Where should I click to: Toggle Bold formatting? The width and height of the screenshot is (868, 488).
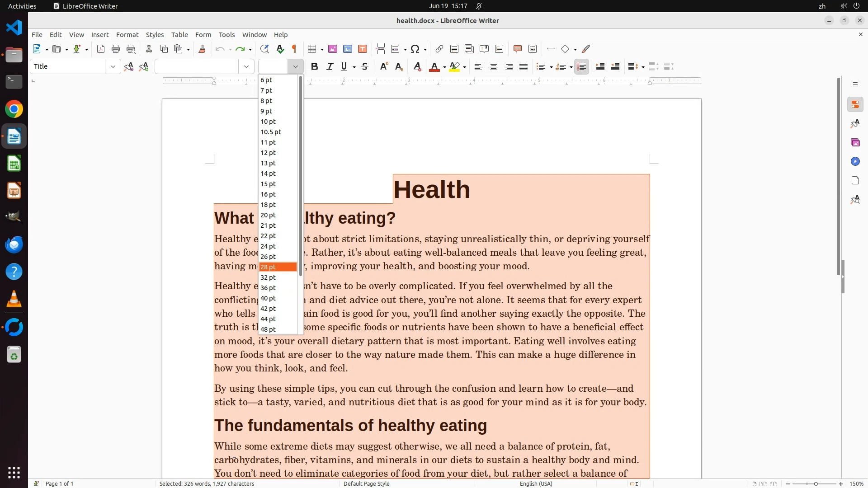tap(315, 67)
